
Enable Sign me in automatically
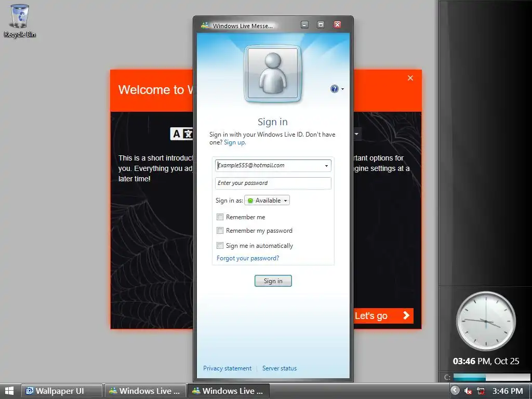pyautogui.click(x=220, y=245)
